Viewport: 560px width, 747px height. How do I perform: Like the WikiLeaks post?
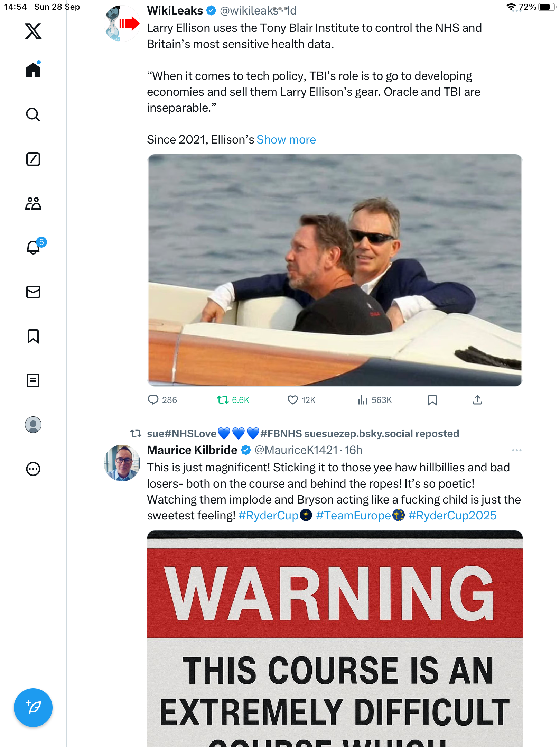[293, 400]
